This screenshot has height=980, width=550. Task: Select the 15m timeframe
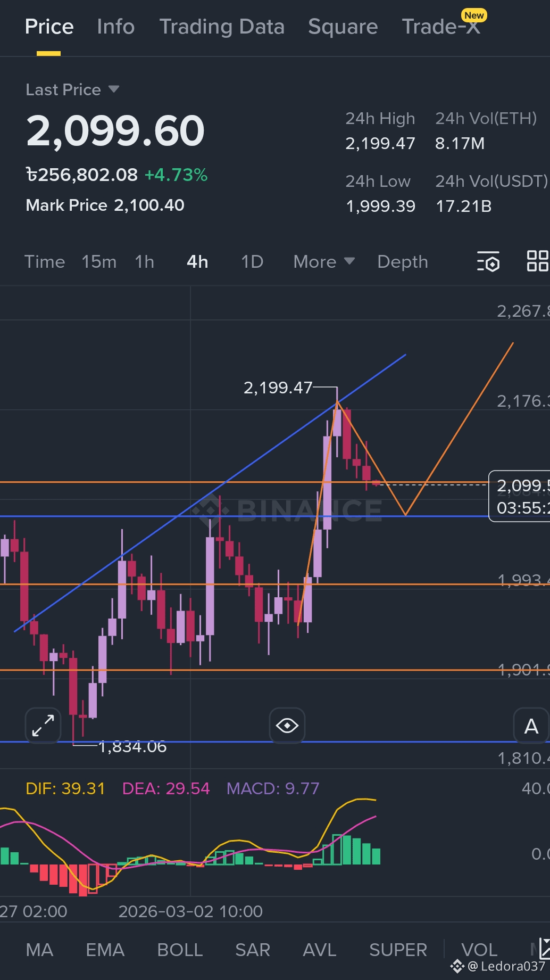99,261
